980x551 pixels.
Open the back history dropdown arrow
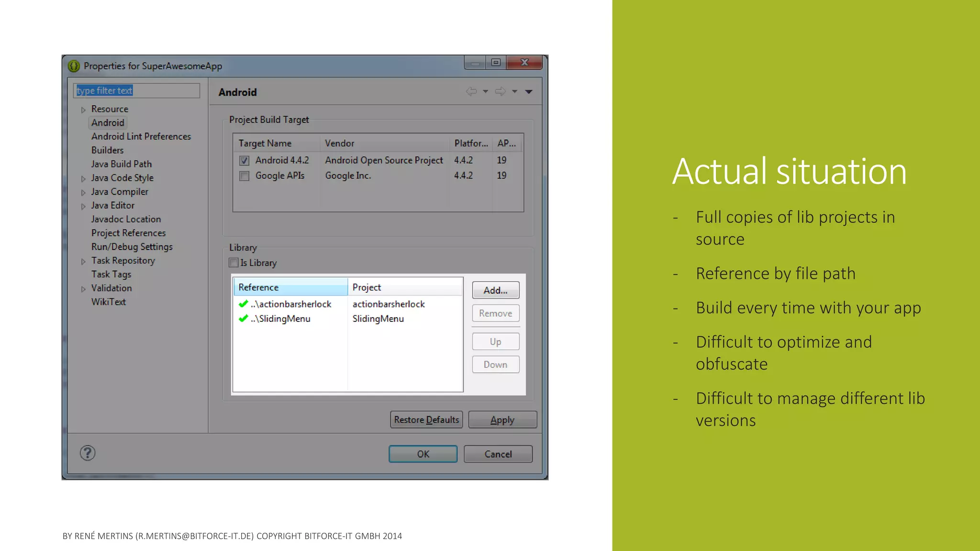[x=485, y=91]
